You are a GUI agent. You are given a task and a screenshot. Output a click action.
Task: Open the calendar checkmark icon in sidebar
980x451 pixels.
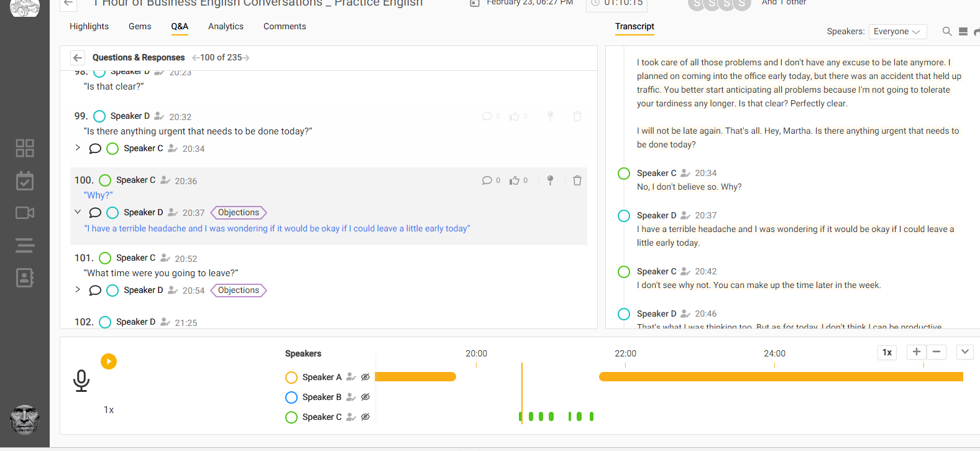(x=25, y=181)
